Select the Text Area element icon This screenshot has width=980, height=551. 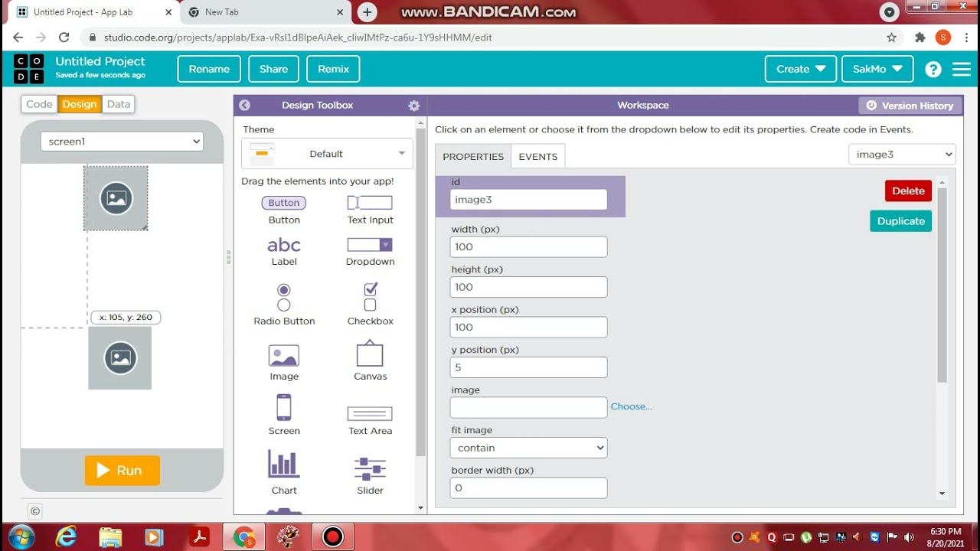(x=370, y=414)
